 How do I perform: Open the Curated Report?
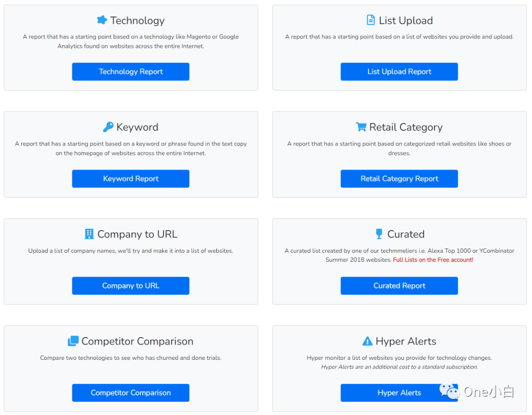tap(399, 285)
